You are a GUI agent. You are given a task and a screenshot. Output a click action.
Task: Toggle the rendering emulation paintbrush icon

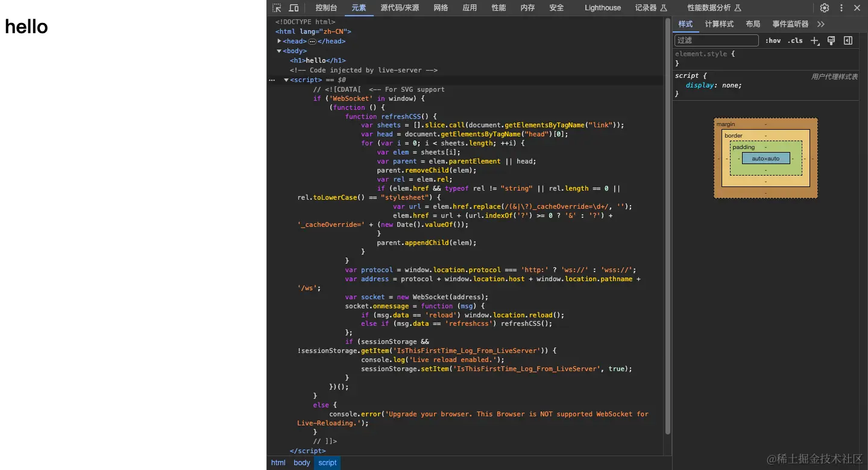tap(831, 40)
